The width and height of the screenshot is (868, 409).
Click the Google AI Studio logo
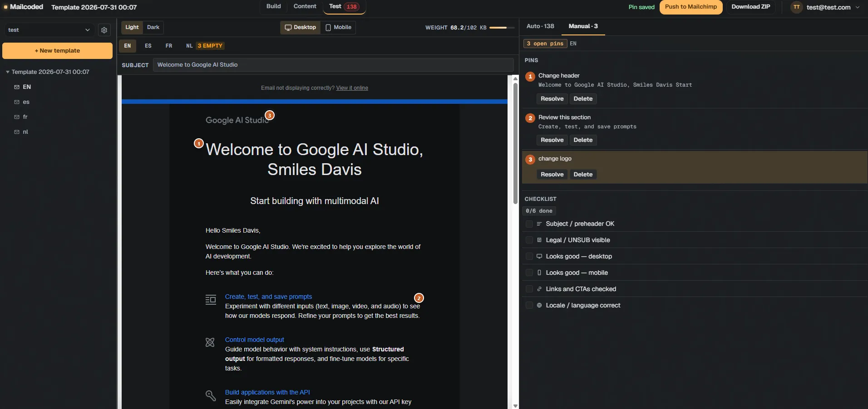pos(237,120)
